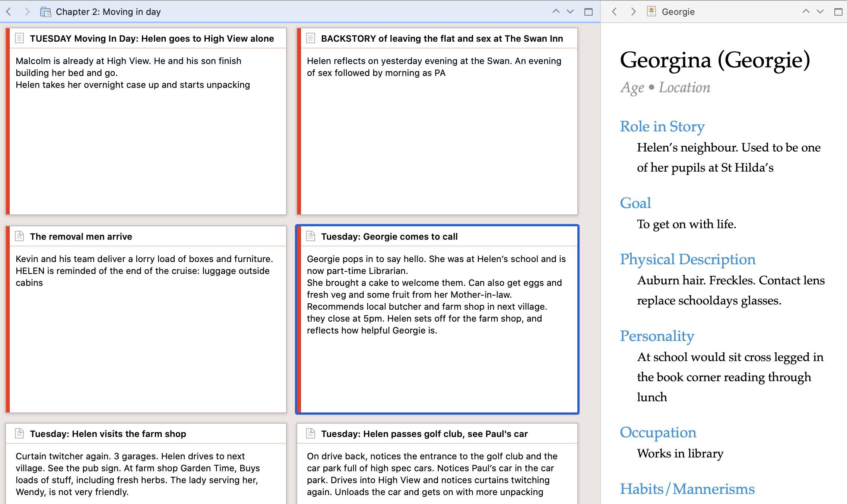Screen dimensions: 847x504
Task: Select the title Tuesday: Georgie comes to call
Action: pos(389,237)
